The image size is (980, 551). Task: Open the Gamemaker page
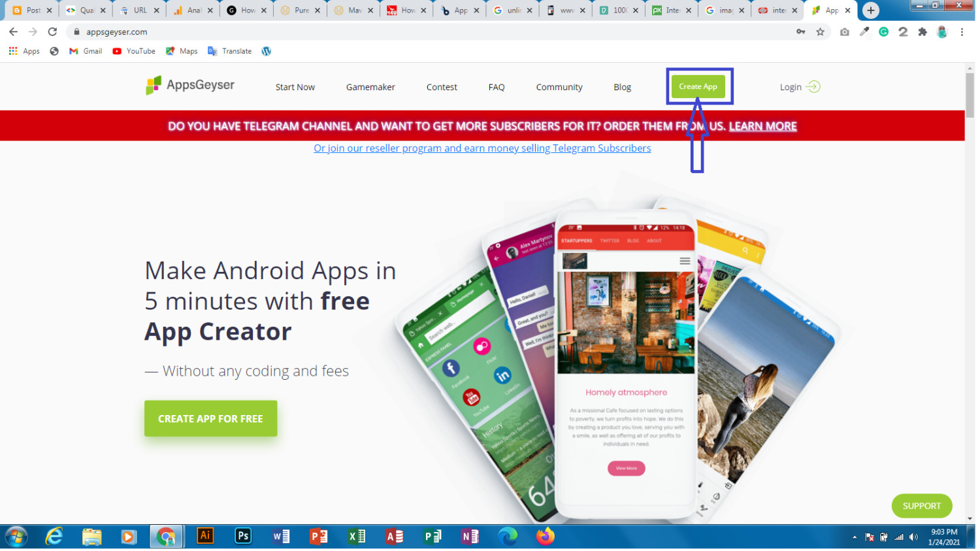[x=370, y=87]
